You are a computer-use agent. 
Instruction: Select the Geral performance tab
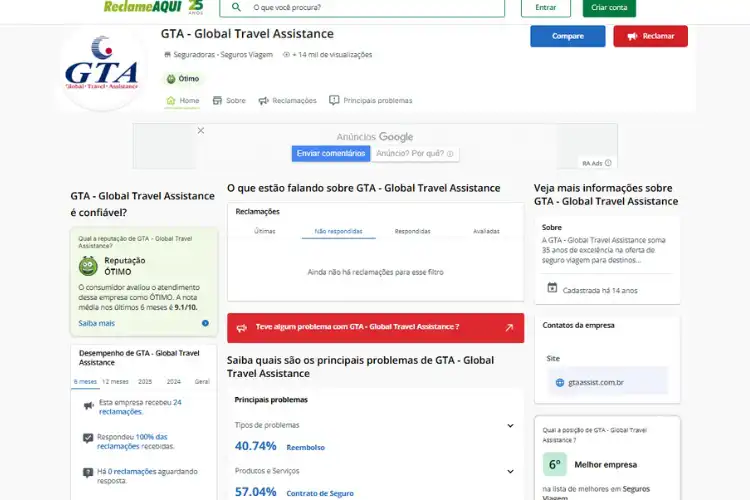(x=202, y=382)
